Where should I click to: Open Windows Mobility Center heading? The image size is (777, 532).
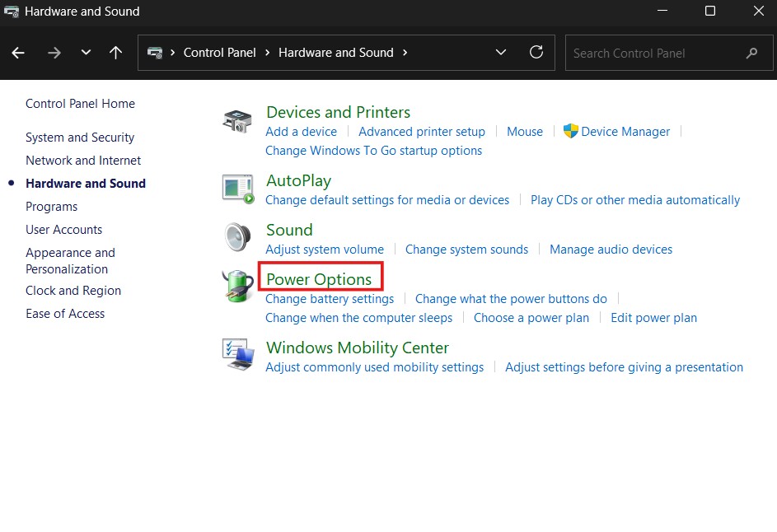click(x=358, y=348)
